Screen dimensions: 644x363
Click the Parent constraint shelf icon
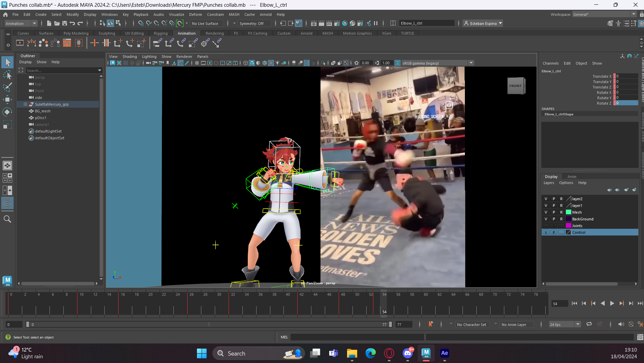pos(157,43)
